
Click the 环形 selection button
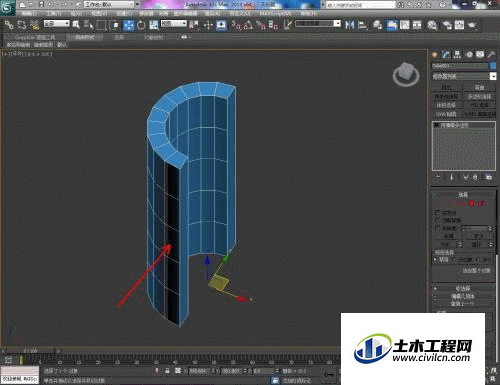coord(445,245)
